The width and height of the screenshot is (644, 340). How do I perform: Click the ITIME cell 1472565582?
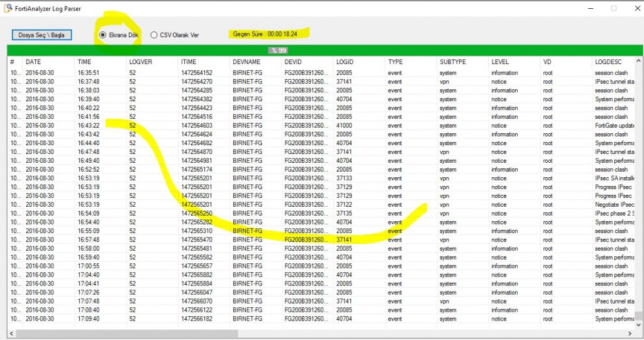pos(197,257)
